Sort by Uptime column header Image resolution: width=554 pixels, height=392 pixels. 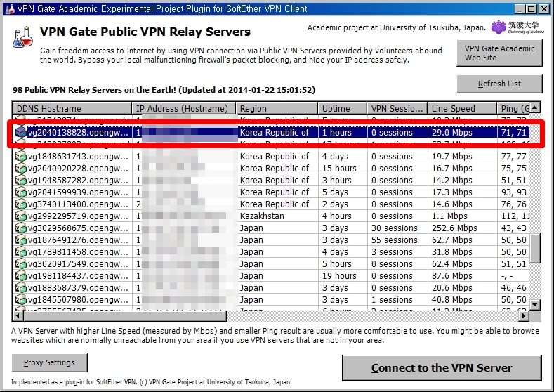click(x=342, y=108)
